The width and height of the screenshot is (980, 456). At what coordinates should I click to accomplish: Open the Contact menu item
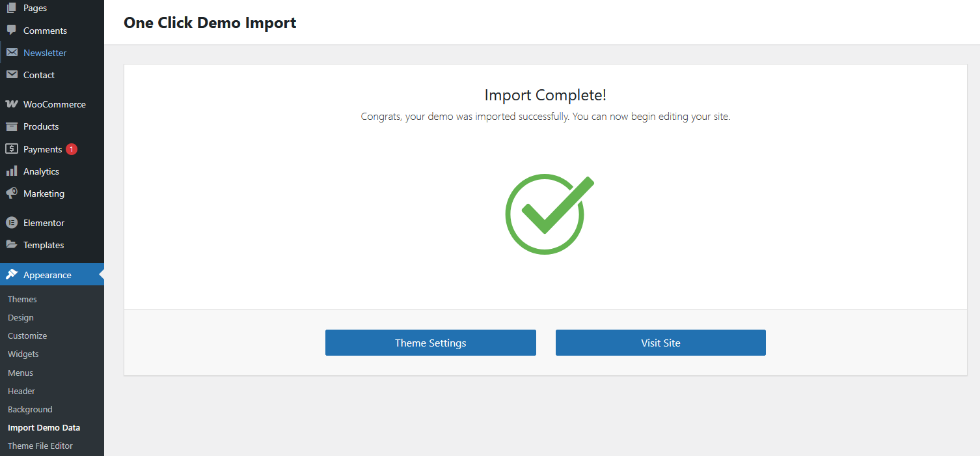tap(38, 75)
